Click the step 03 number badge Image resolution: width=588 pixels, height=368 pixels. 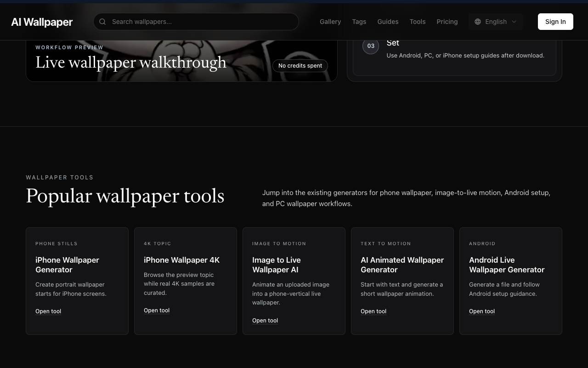click(371, 46)
